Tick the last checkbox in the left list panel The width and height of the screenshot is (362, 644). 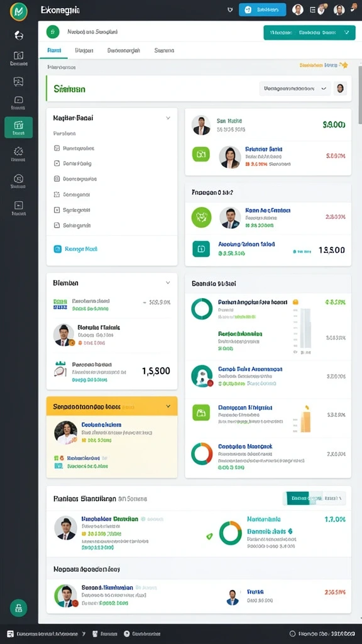click(x=57, y=225)
